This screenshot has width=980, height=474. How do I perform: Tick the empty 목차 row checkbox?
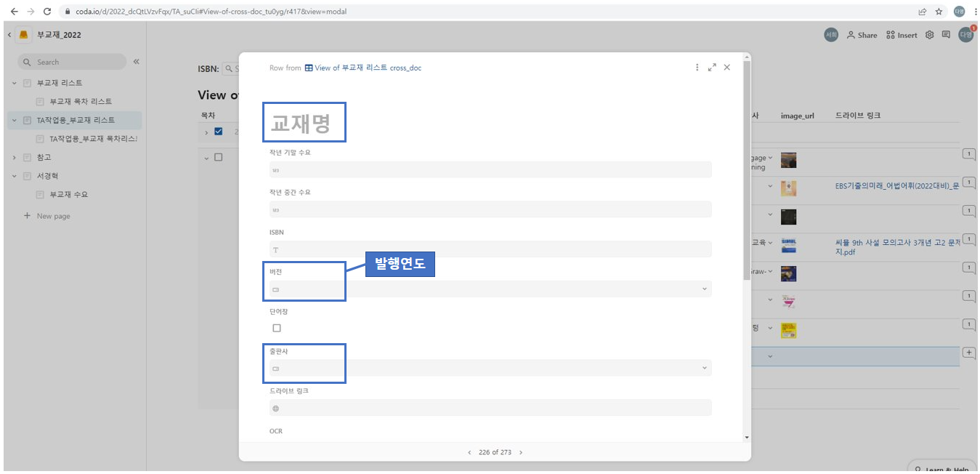click(x=219, y=157)
